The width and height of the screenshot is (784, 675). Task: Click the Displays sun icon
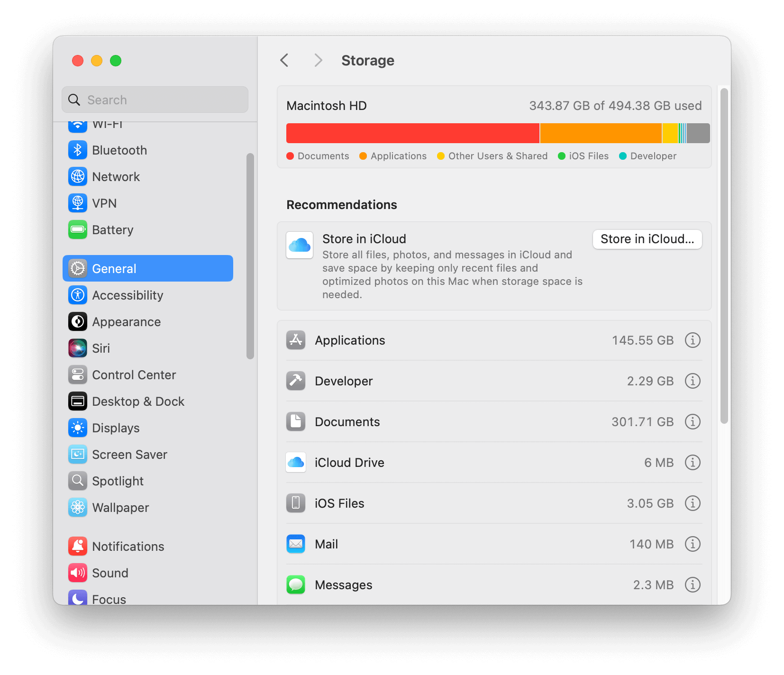78,428
